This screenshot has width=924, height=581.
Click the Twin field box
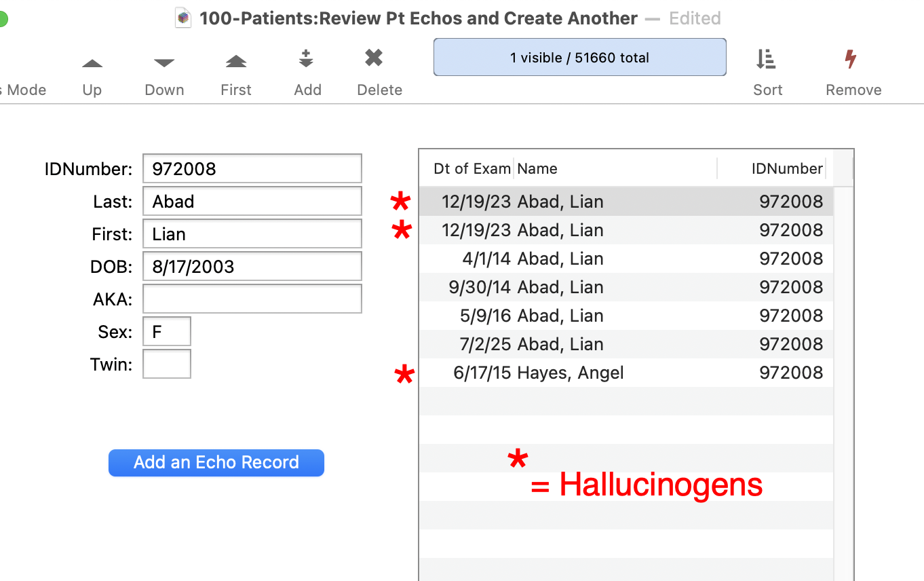coord(167,364)
